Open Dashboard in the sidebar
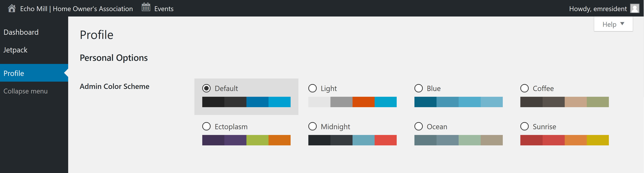Image resolution: width=644 pixels, height=173 pixels. pos(21,32)
